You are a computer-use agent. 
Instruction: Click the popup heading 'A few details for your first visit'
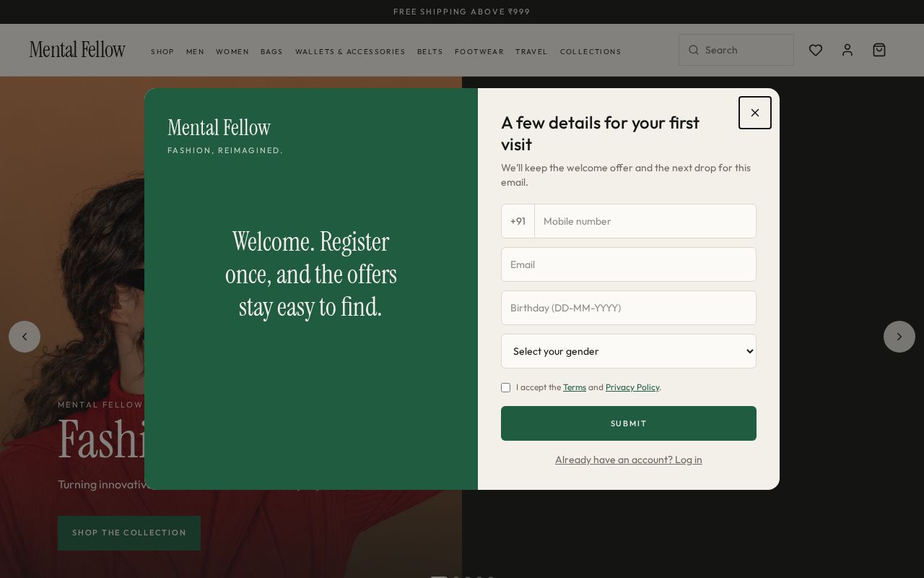601,134
